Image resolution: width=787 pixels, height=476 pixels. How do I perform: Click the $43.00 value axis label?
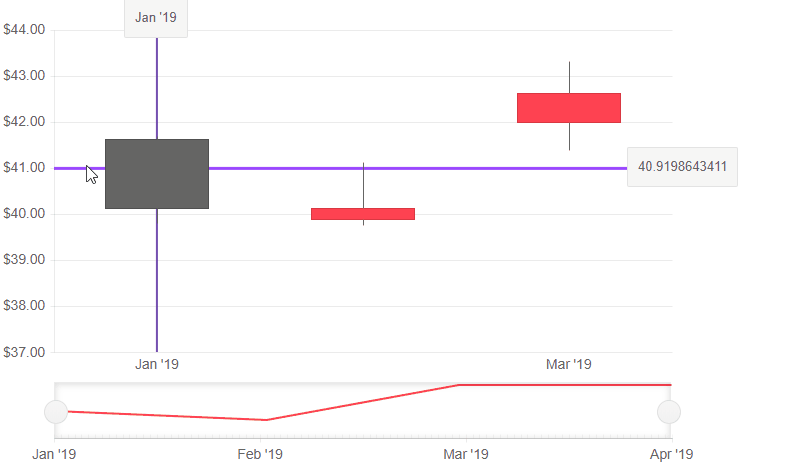click(24, 76)
